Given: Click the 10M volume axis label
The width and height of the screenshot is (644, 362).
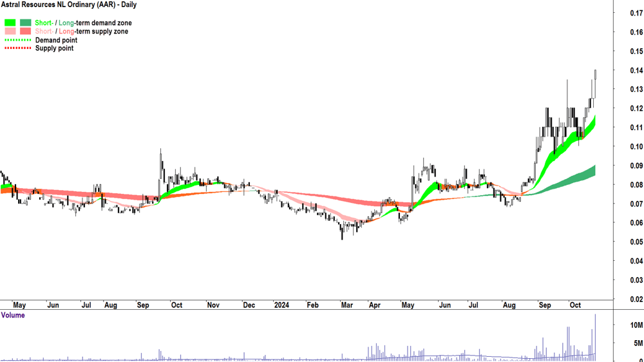Looking at the screenshot, I should coord(637,325).
